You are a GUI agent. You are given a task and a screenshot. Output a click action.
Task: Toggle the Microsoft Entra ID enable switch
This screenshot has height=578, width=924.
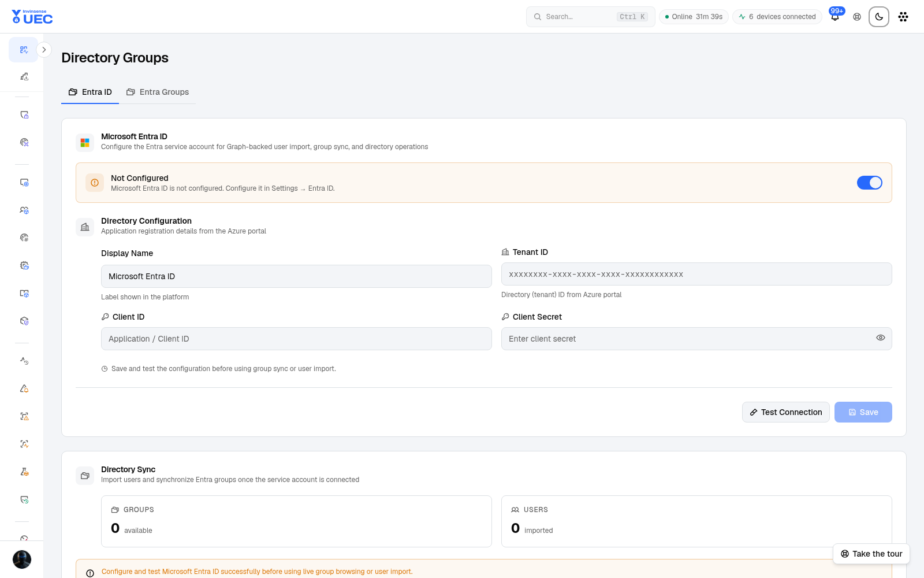[x=870, y=183]
